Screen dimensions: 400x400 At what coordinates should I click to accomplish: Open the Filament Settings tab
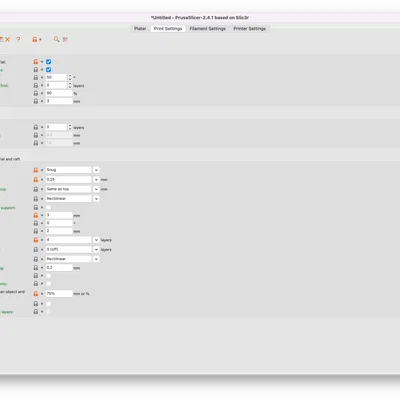[x=208, y=29]
